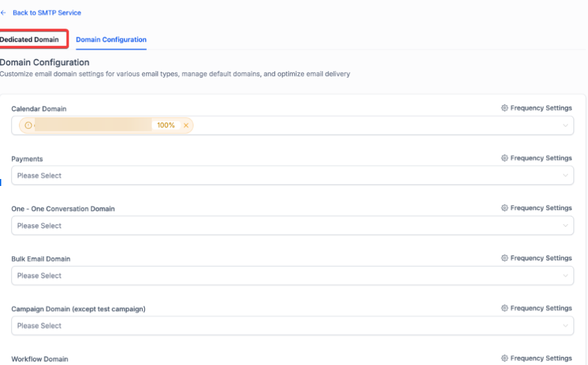Click gear icon for Payments frequency settings
The image size is (588, 365).
pyautogui.click(x=504, y=158)
